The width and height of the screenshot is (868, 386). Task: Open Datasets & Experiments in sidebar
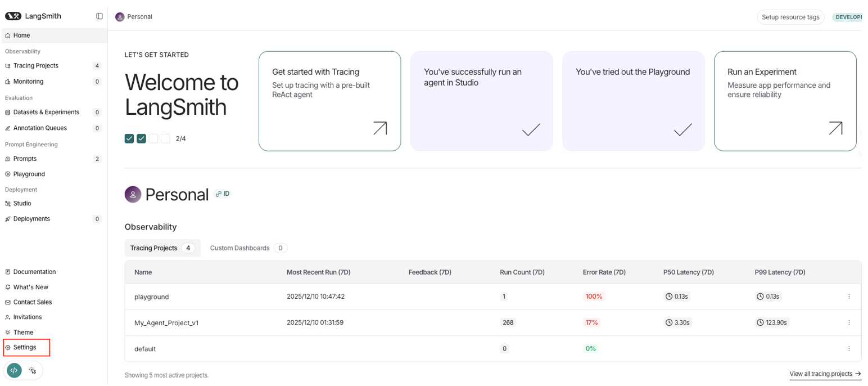pyautogui.click(x=46, y=113)
